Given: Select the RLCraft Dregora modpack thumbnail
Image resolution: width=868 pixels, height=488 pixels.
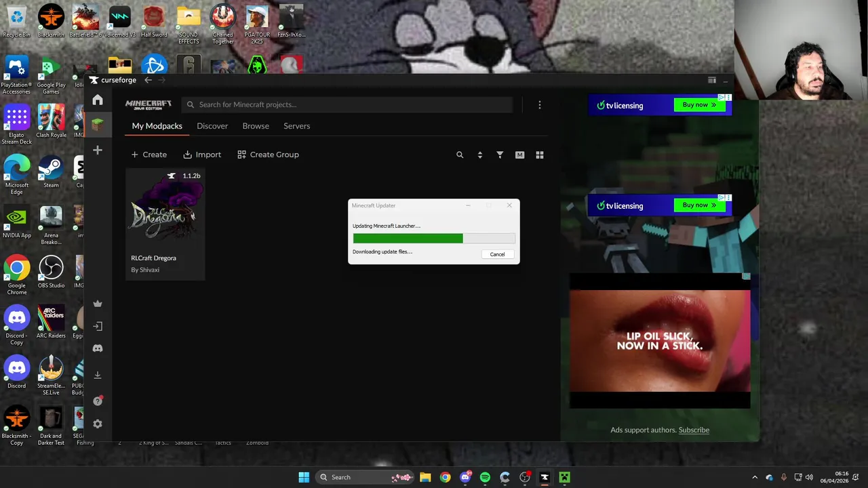Looking at the screenshot, I should pyautogui.click(x=165, y=207).
